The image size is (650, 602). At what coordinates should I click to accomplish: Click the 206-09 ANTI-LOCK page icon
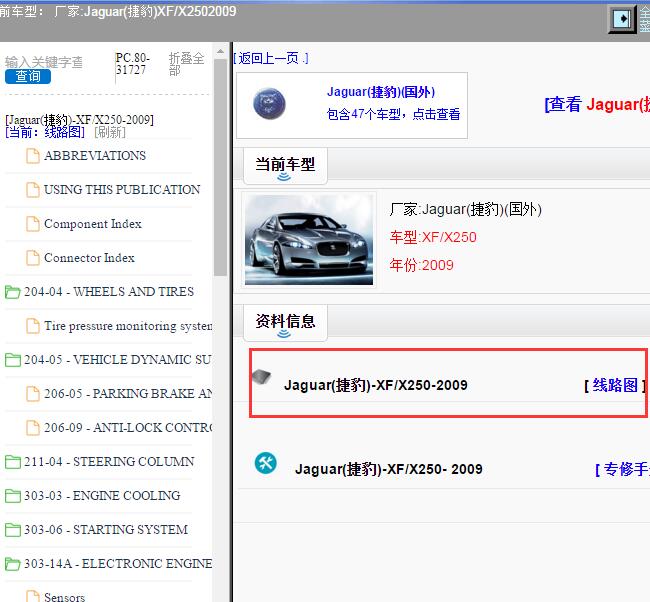coord(33,428)
